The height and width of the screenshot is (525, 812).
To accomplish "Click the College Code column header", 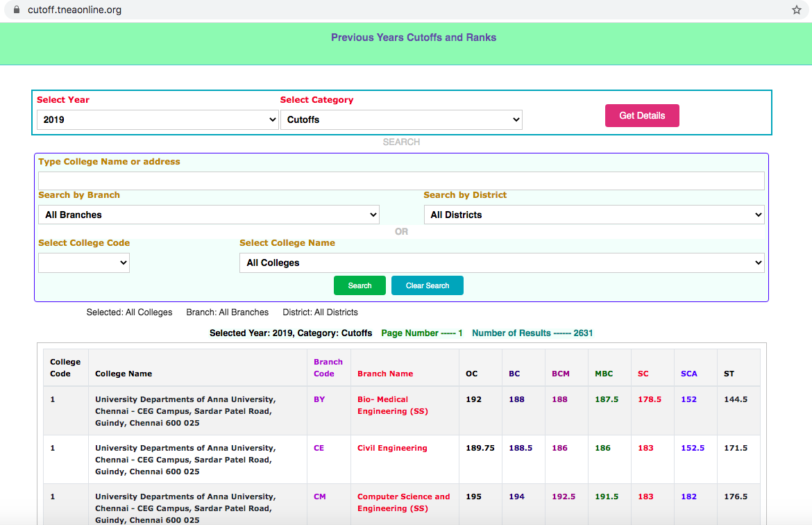I will (x=65, y=367).
